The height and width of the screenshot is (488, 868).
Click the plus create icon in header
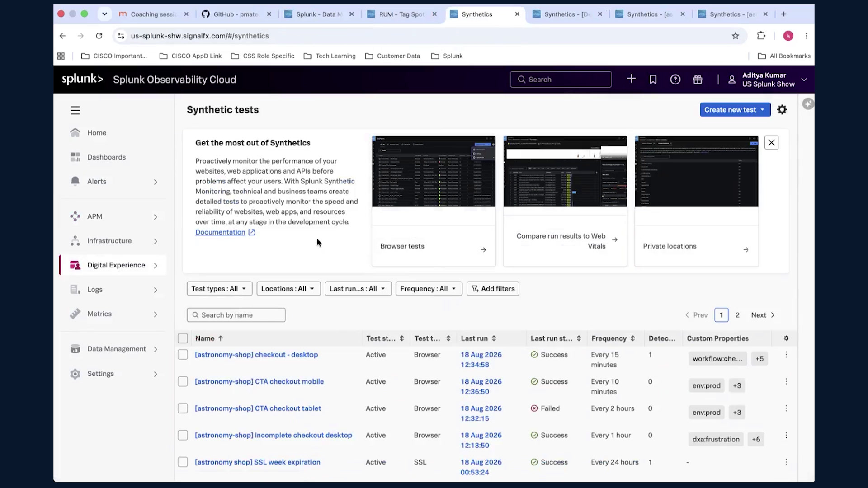coord(631,79)
